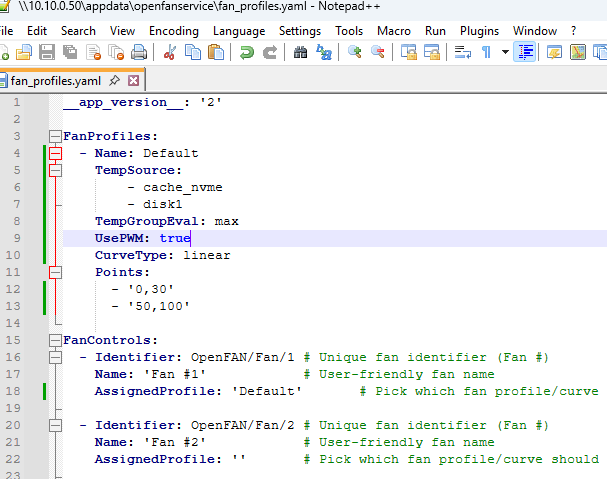Save the current file via Save icon

click(46, 52)
